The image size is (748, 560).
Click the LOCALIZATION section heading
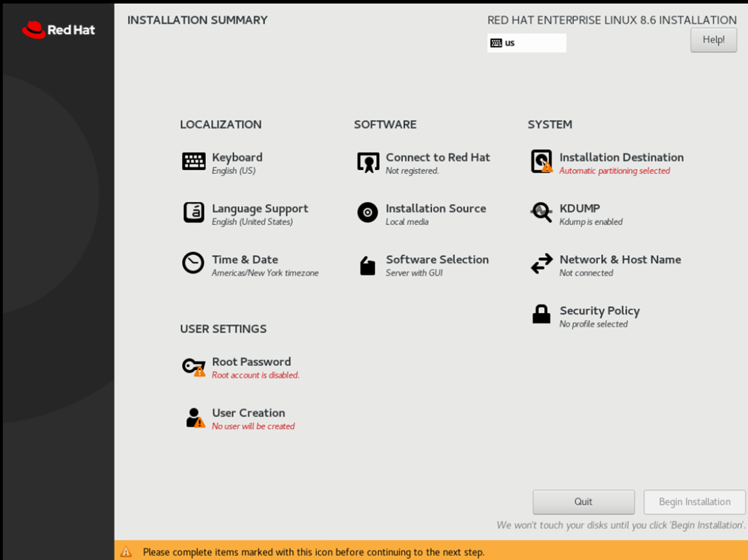point(221,125)
